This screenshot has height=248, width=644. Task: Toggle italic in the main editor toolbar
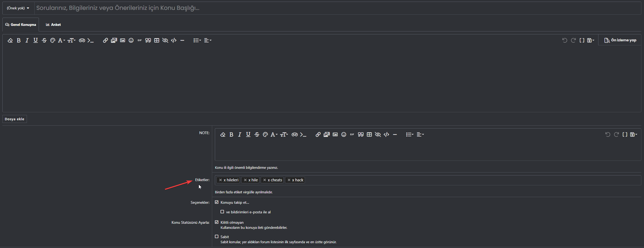pos(27,40)
